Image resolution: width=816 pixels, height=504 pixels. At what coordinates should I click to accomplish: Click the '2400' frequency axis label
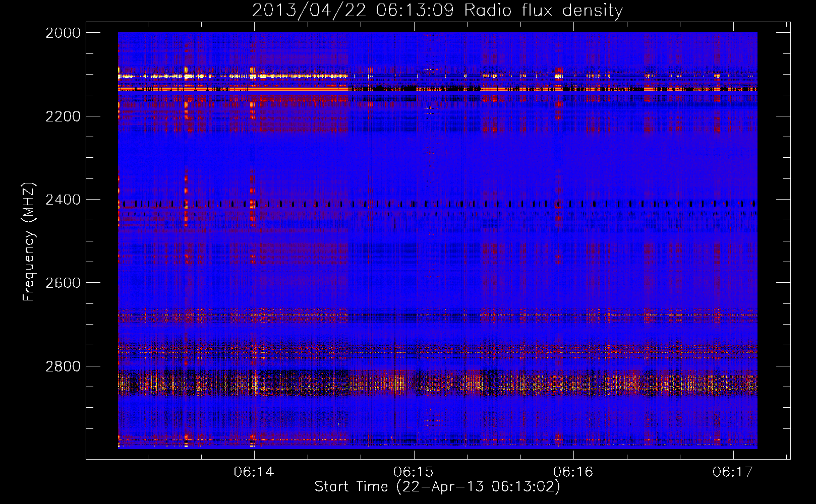(63, 200)
